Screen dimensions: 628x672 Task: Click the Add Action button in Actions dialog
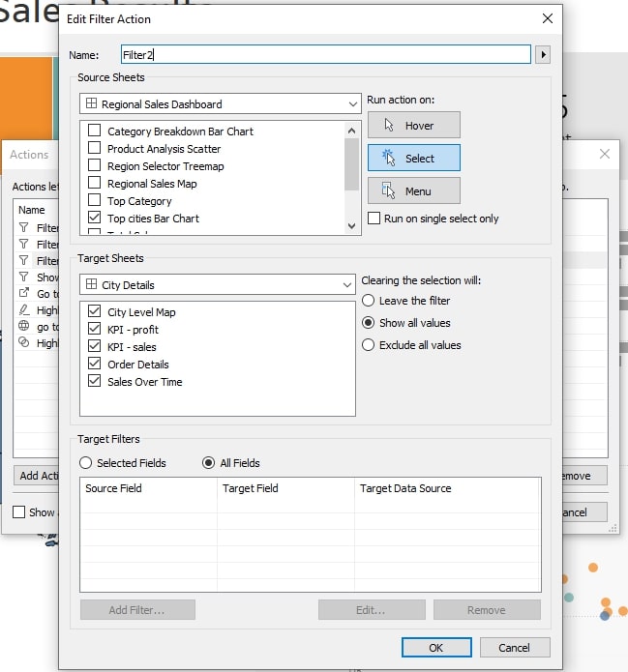[x=37, y=476]
